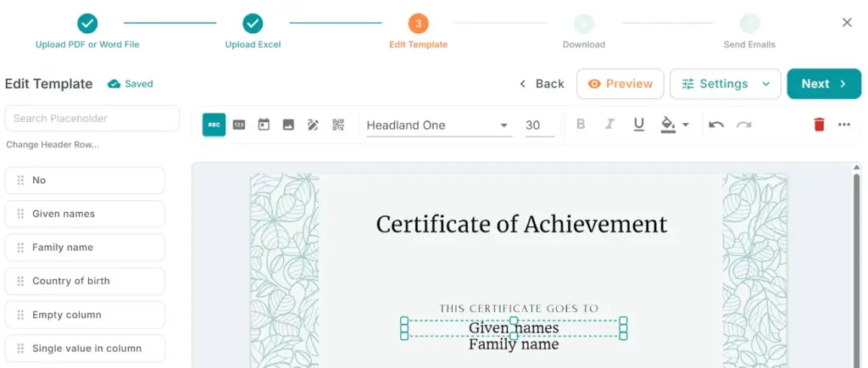Click the Preview button
Screen dimensions: 868x368
pyautogui.click(x=620, y=84)
